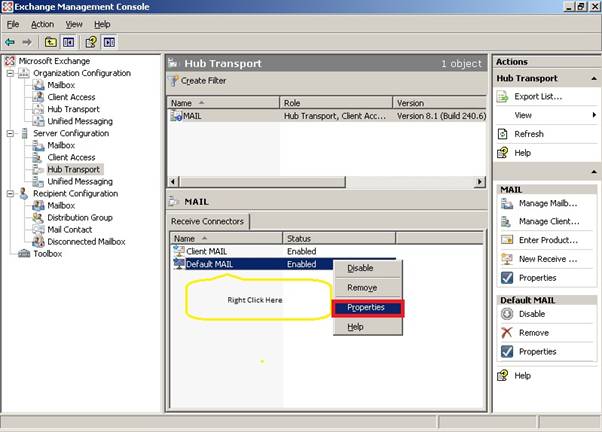The height and width of the screenshot is (432, 602).
Task: Collapse the Organization Configuration node
Action: (x=10, y=73)
